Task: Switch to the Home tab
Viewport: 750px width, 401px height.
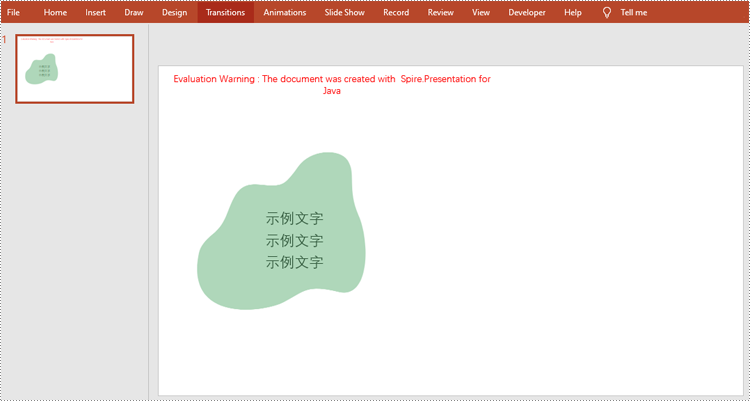Action: [x=55, y=12]
